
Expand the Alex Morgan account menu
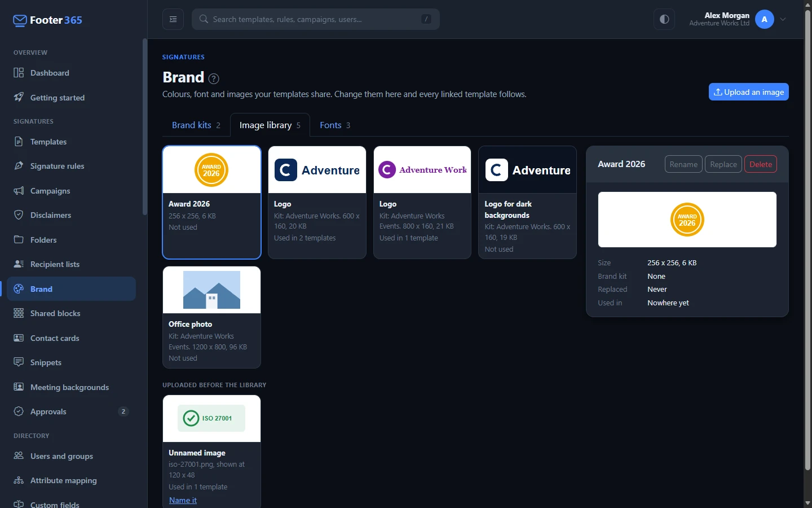point(783,19)
